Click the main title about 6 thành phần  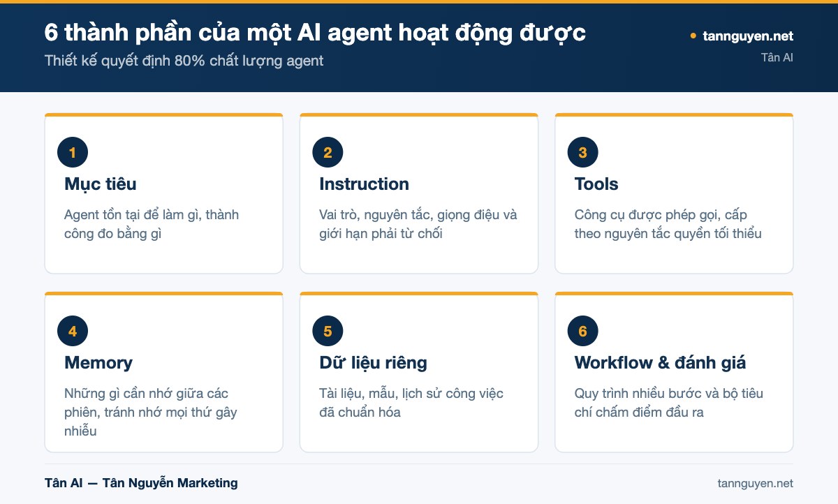(x=315, y=33)
